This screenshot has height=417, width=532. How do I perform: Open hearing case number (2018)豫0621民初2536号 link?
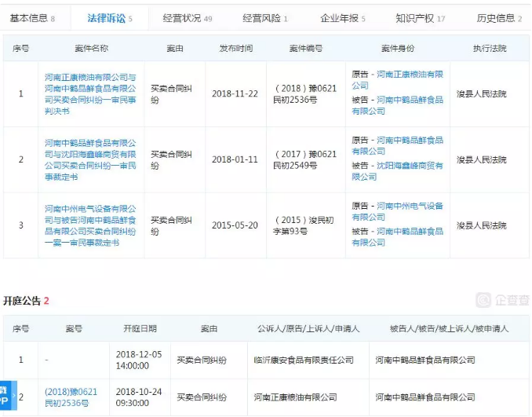coord(71,397)
